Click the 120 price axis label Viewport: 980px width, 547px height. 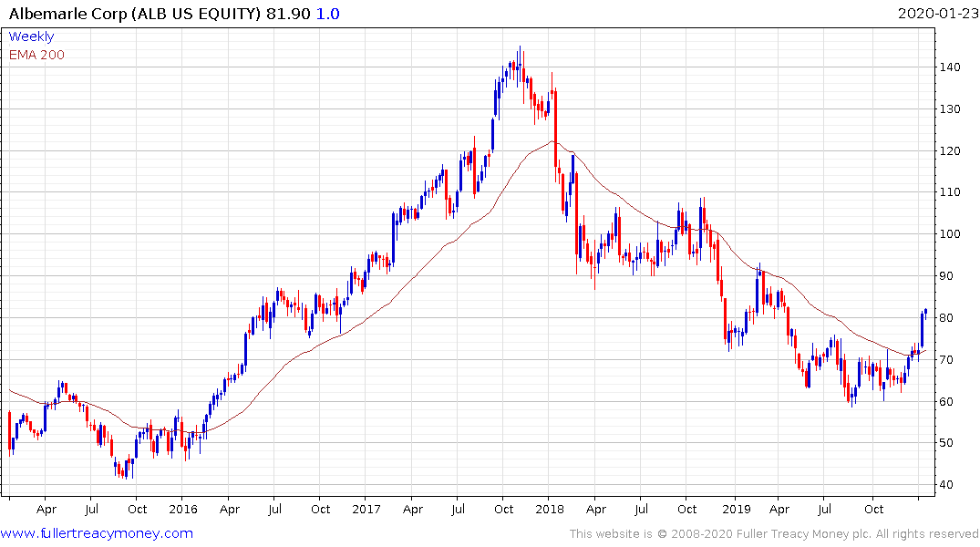pyautogui.click(x=950, y=150)
